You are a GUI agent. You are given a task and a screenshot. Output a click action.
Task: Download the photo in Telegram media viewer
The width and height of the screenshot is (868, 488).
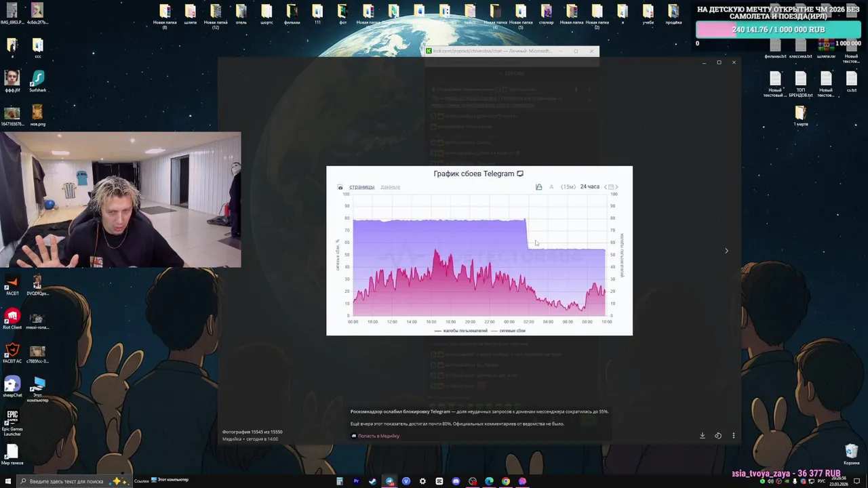(x=703, y=436)
